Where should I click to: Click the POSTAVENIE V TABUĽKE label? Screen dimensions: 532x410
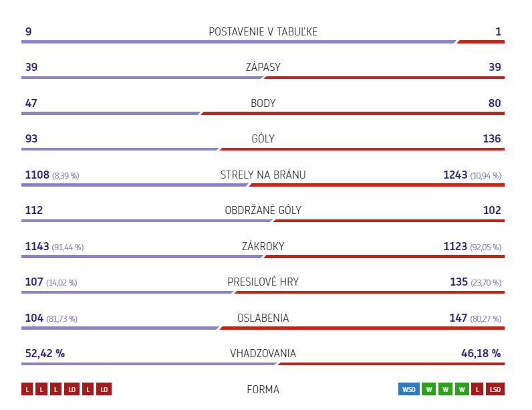pyautogui.click(x=263, y=31)
